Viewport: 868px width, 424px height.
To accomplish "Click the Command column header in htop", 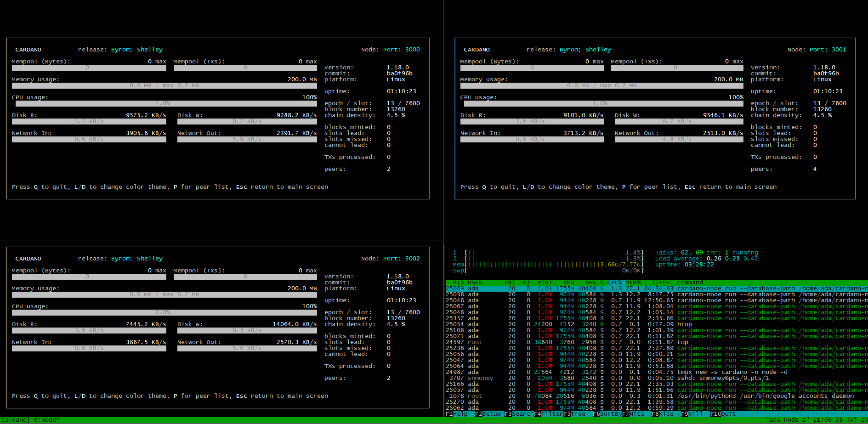I will pyautogui.click(x=690, y=283).
